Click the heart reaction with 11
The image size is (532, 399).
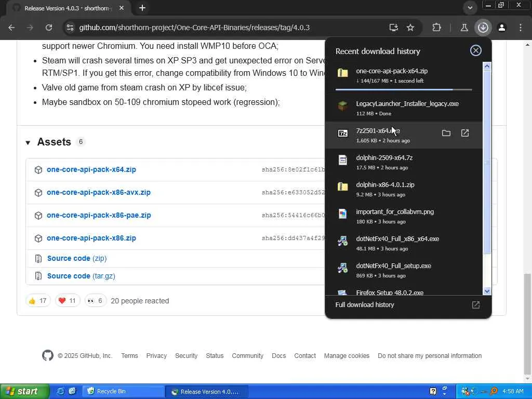67,301
